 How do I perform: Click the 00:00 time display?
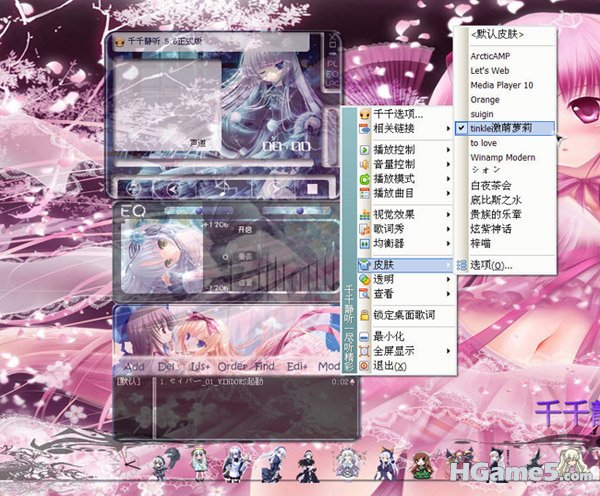pyautogui.click(x=286, y=146)
